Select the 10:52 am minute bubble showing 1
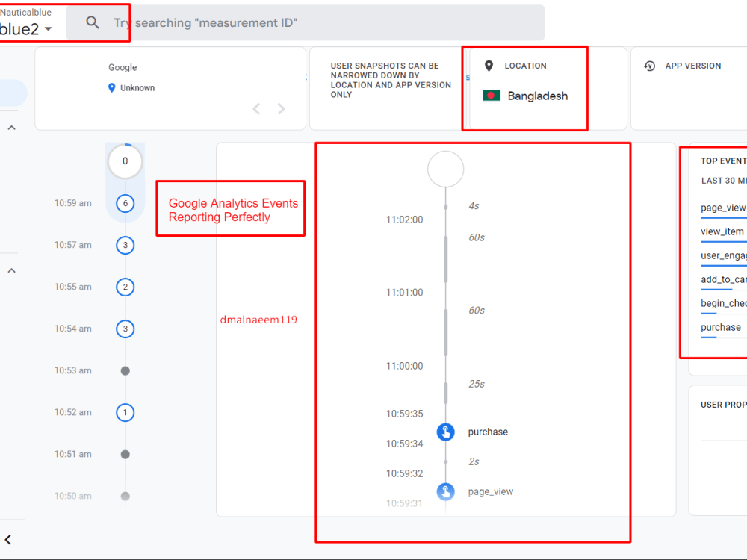Screen dimensions: 747x560 tap(125, 412)
